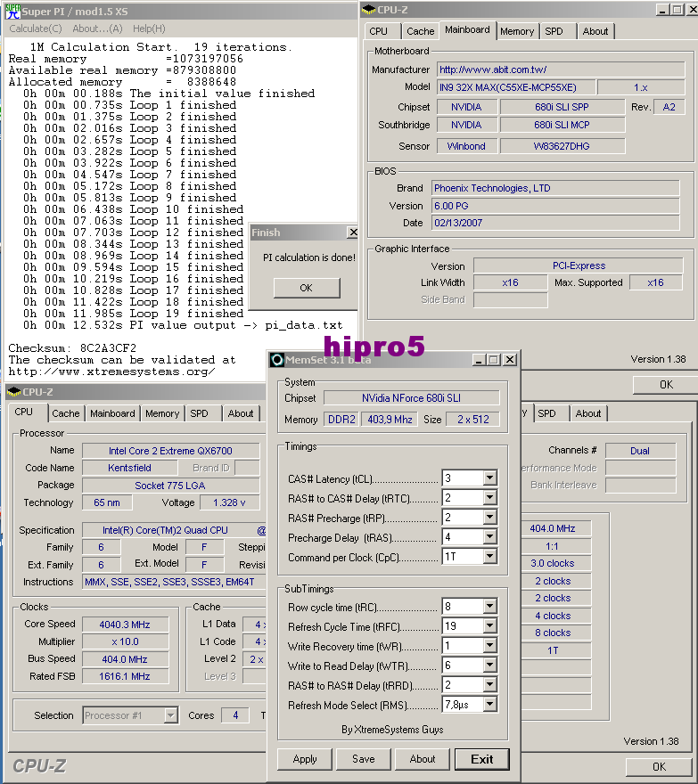
Task: Open the Row cycle time (tRC) dropdown
Action: [490, 607]
